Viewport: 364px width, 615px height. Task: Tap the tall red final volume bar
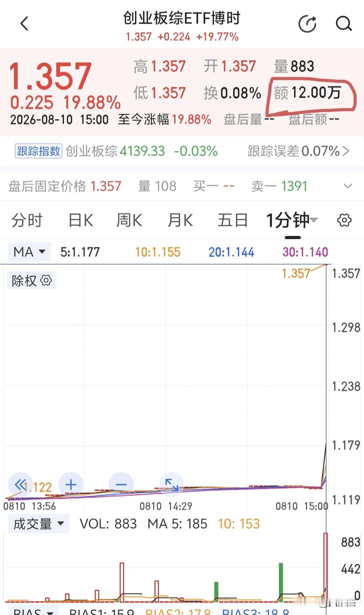coord(325,567)
